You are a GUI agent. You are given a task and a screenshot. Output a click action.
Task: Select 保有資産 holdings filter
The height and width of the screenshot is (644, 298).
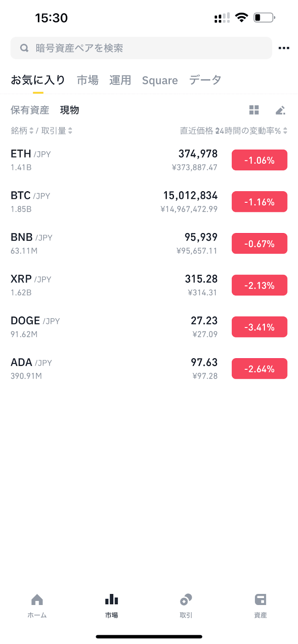(x=30, y=110)
